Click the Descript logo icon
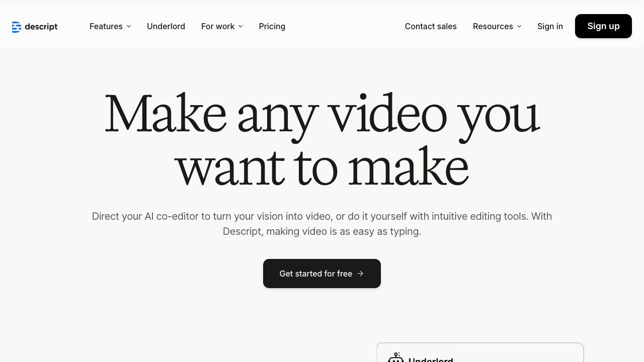The height and width of the screenshot is (362, 644). tap(17, 27)
